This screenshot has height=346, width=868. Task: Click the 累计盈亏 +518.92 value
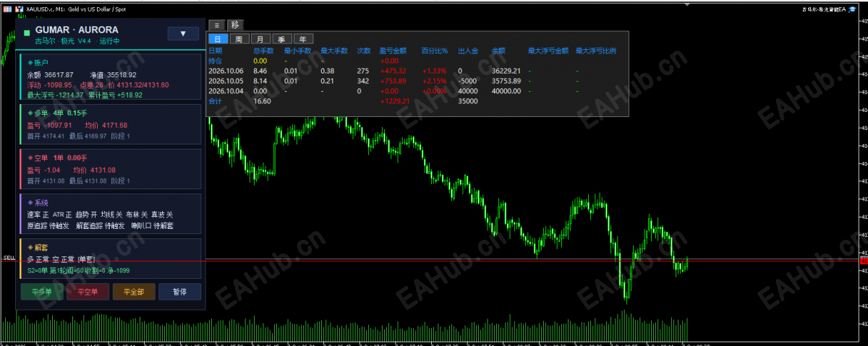pos(115,95)
